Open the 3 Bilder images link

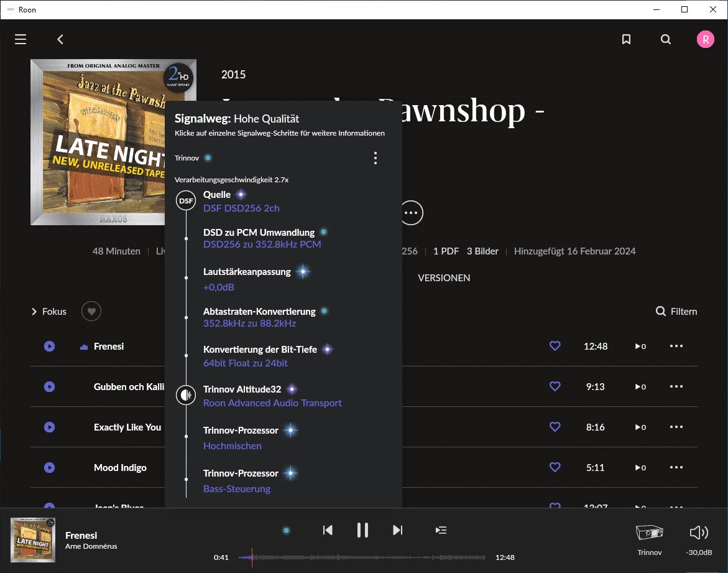click(482, 251)
